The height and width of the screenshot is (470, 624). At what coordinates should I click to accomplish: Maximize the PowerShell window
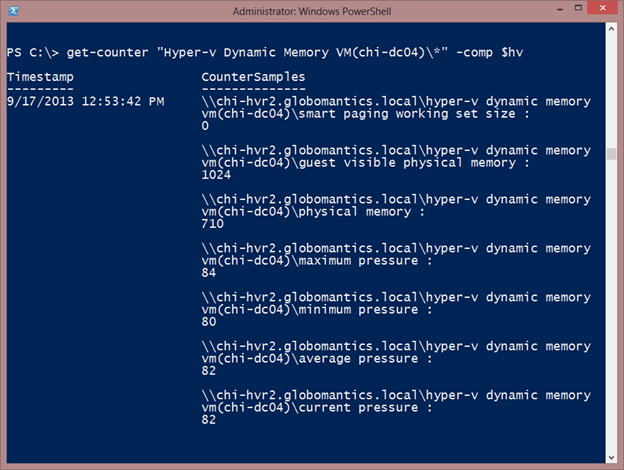coord(578,8)
